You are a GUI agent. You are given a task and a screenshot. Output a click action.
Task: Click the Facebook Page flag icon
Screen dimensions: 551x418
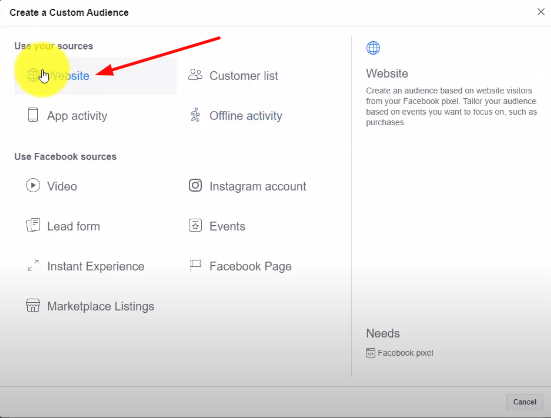point(195,265)
